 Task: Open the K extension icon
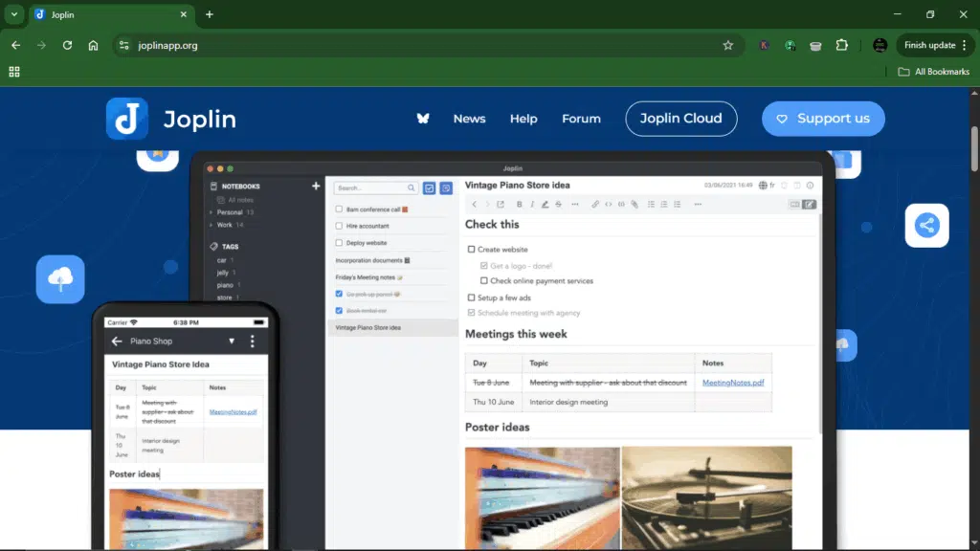[764, 45]
